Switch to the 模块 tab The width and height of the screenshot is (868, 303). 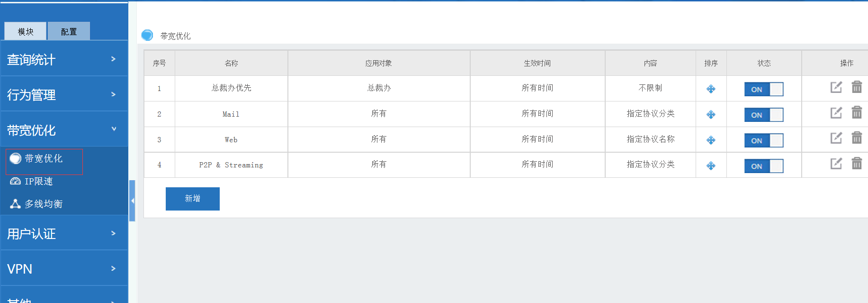(x=26, y=31)
